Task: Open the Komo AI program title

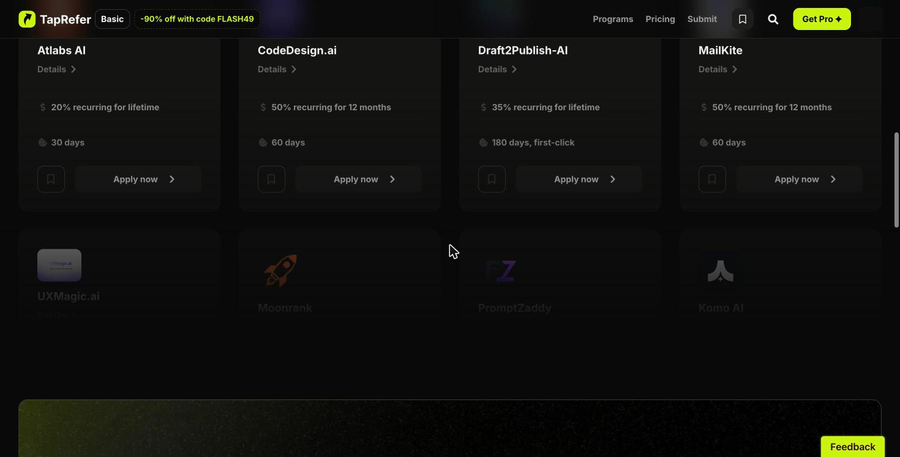Action: tap(721, 308)
